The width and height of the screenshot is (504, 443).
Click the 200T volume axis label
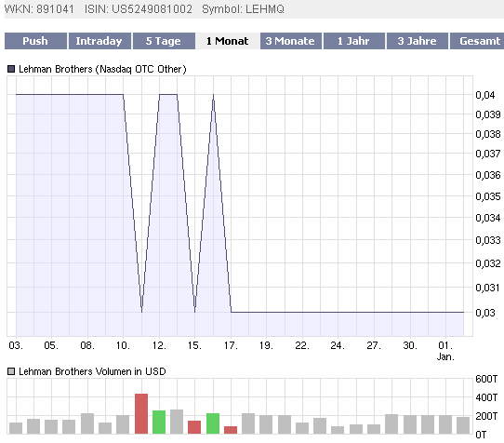point(486,416)
